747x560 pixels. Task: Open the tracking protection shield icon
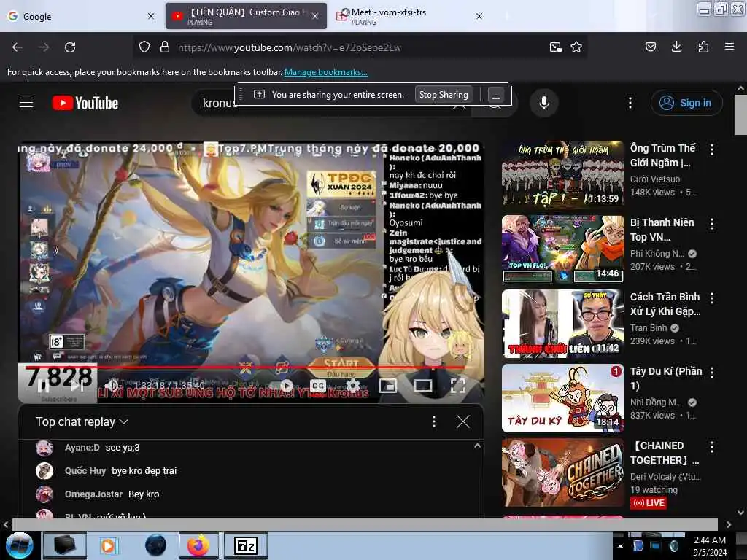pos(144,47)
